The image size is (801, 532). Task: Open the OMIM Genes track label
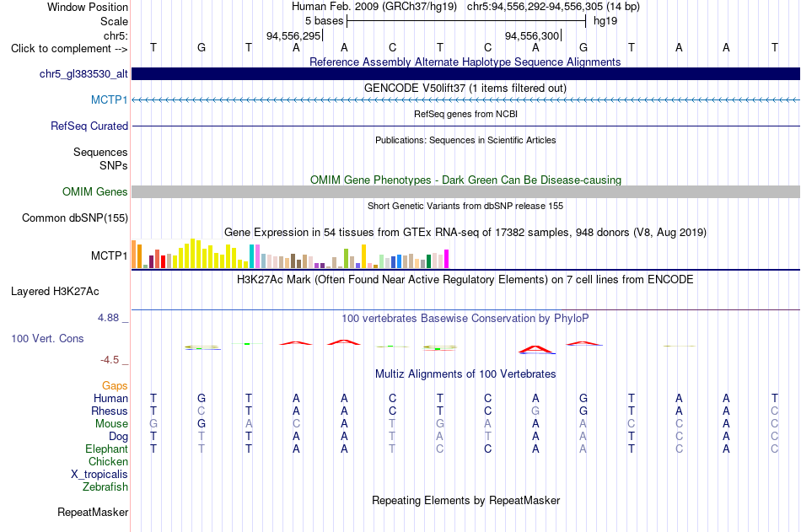[x=94, y=191]
